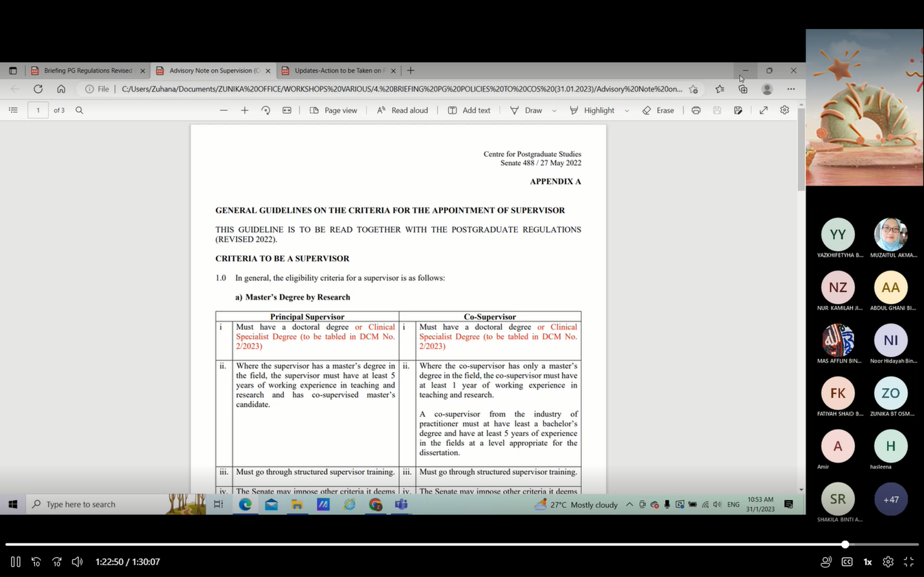Open PDF toolbar settings
Viewport: 924px width, 577px height.
[x=784, y=110]
